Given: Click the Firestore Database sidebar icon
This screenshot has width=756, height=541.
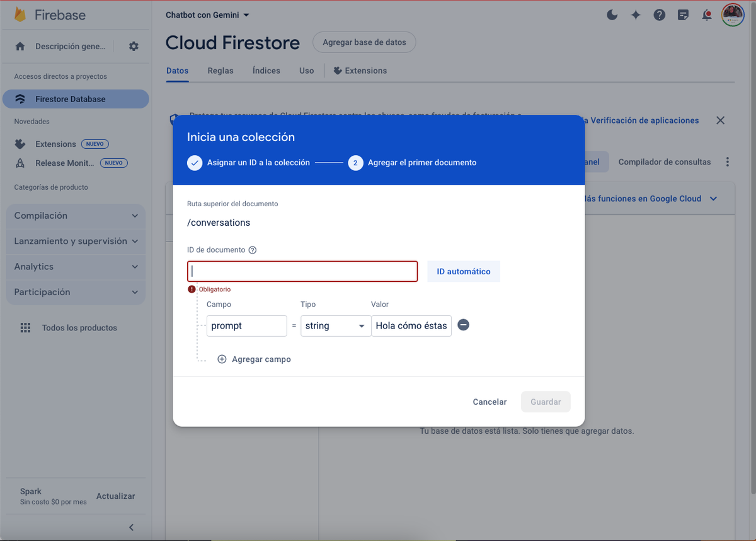Looking at the screenshot, I should 20,99.
